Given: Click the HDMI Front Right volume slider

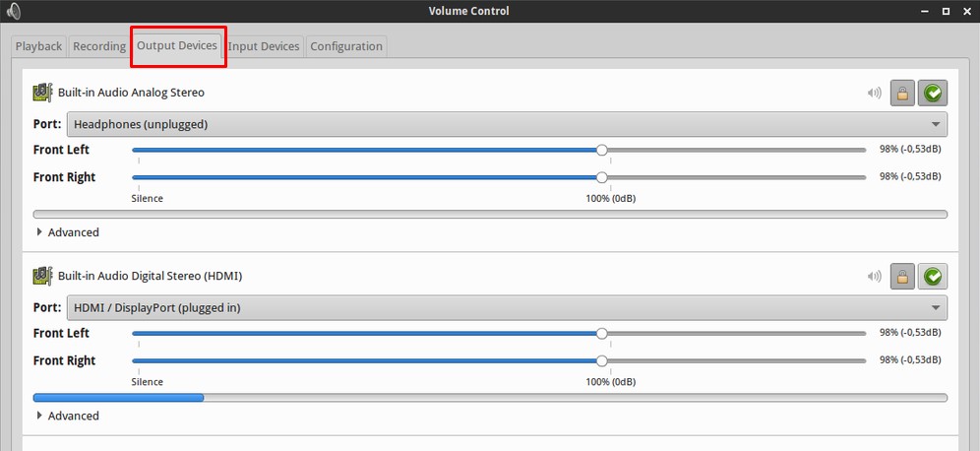Looking at the screenshot, I should [x=601, y=360].
